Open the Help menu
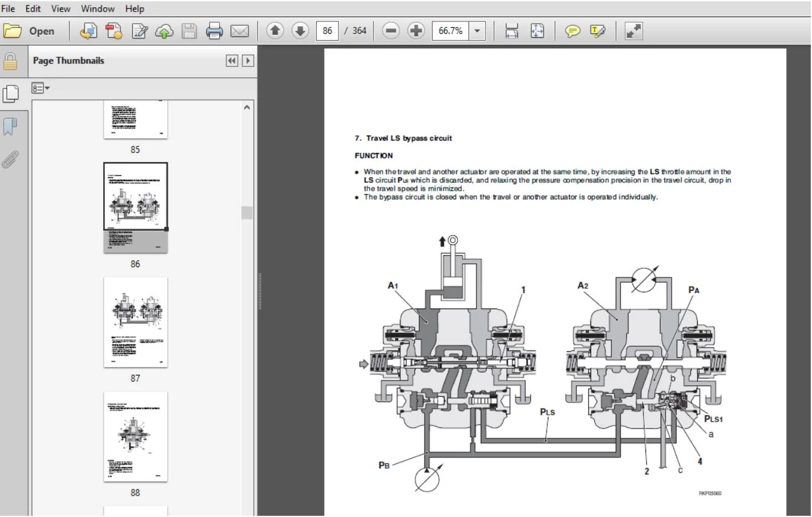The width and height of the screenshot is (812, 517). click(x=134, y=9)
